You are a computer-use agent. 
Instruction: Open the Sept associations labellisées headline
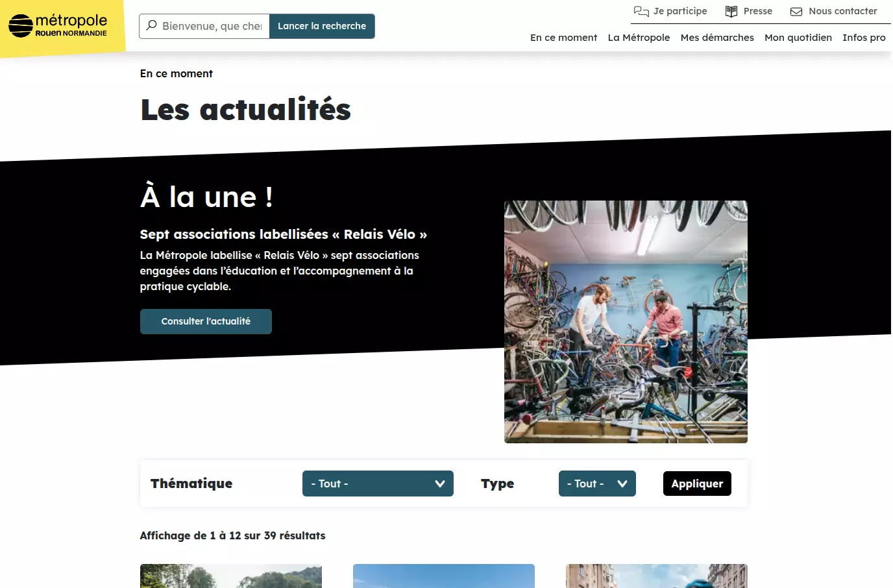[x=284, y=234]
